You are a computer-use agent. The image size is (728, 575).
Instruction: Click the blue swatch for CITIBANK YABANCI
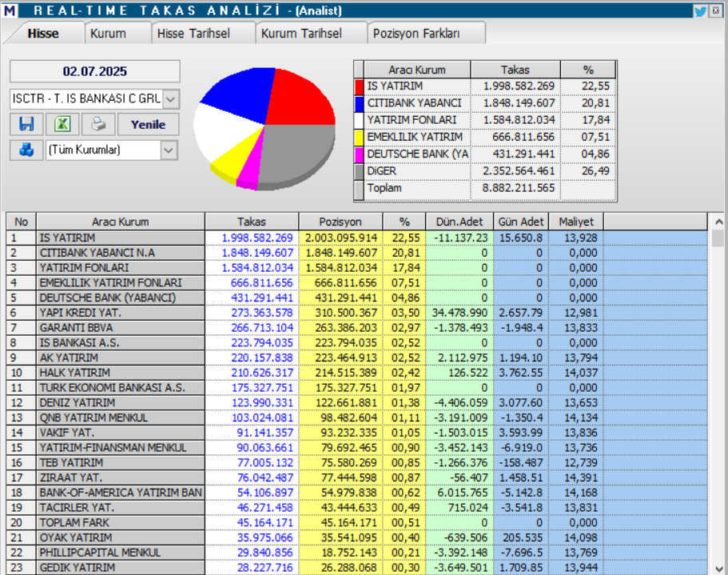click(359, 103)
